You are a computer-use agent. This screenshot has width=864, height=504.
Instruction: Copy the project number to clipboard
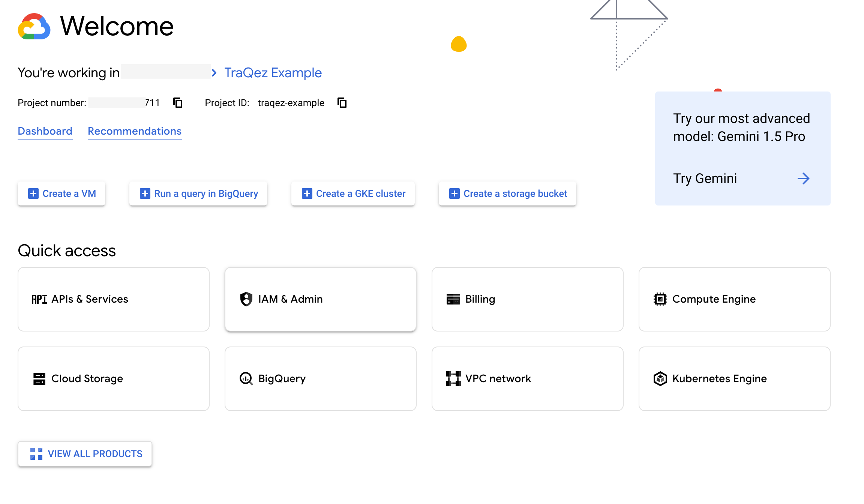click(x=178, y=103)
